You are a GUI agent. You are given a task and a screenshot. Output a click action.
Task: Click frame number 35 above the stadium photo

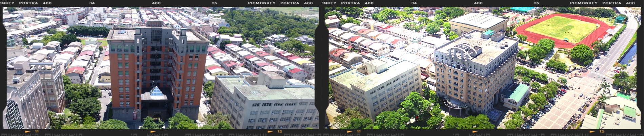[x=536, y=3]
